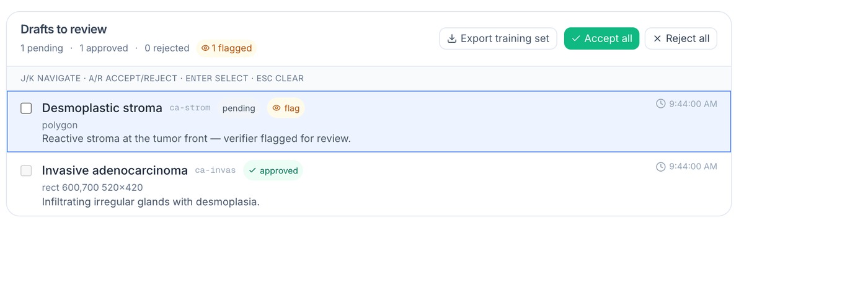Viewport: 868px width, 308px height.
Task: Click the Reactive stroma description text
Action: coord(197,138)
